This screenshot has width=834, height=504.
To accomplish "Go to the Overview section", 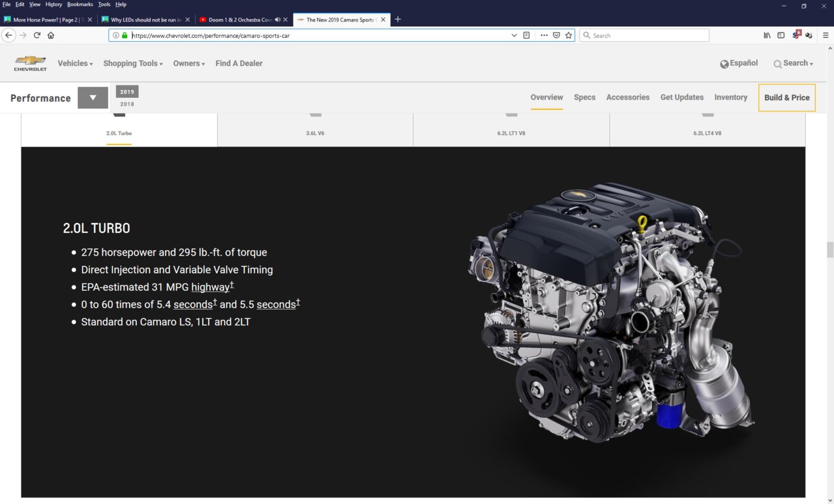I will click(x=546, y=97).
